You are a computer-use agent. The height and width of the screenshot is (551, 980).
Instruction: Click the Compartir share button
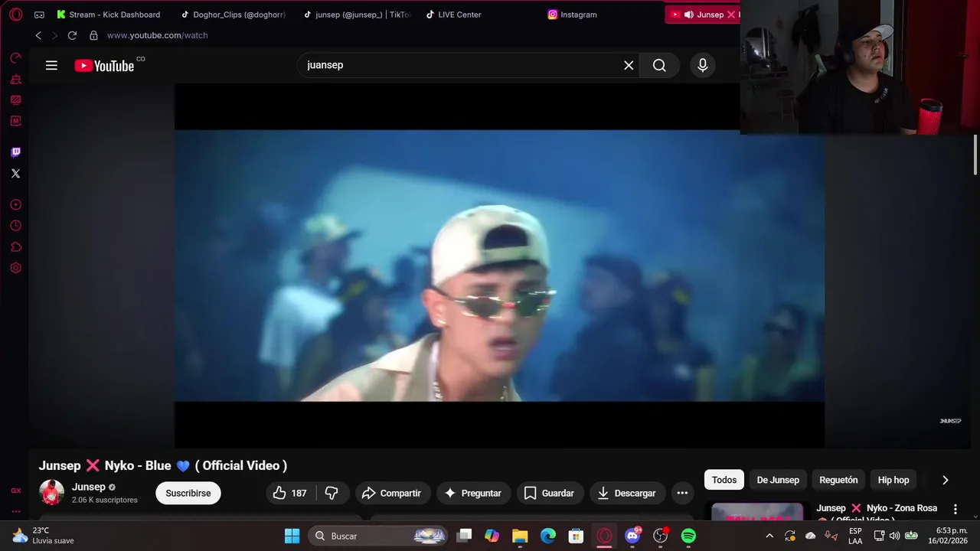pyautogui.click(x=391, y=493)
